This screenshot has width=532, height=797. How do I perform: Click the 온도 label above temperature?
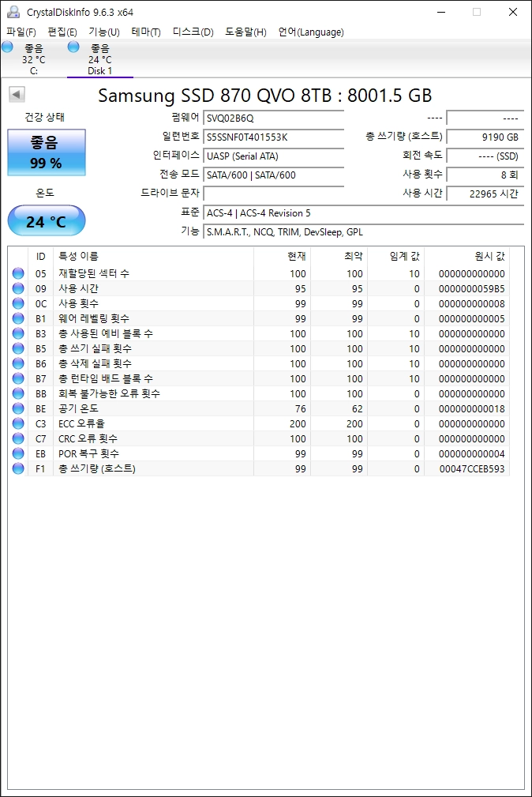point(45,193)
